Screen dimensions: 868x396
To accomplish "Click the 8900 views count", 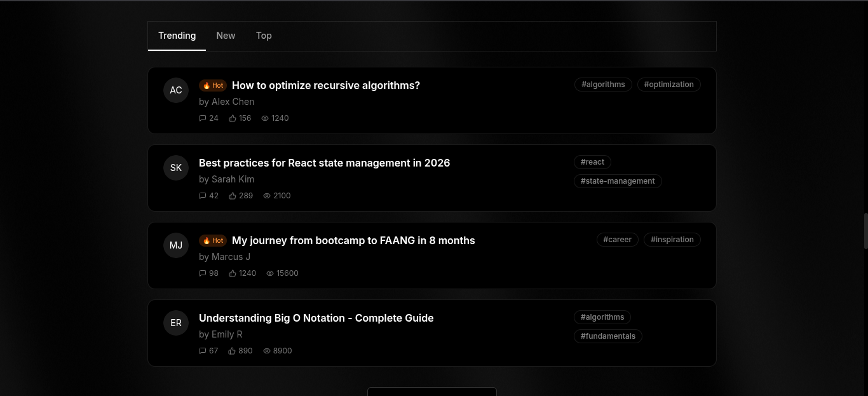I will click(283, 351).
